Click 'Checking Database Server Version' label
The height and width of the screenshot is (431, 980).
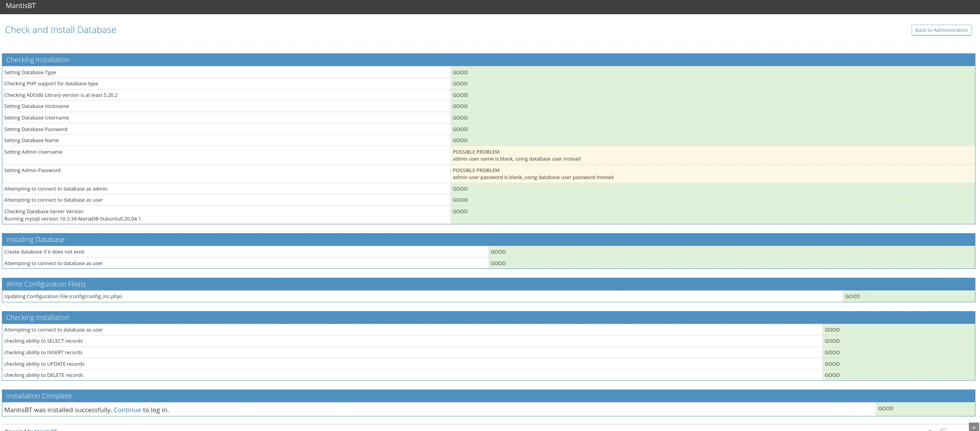[44, 211]
